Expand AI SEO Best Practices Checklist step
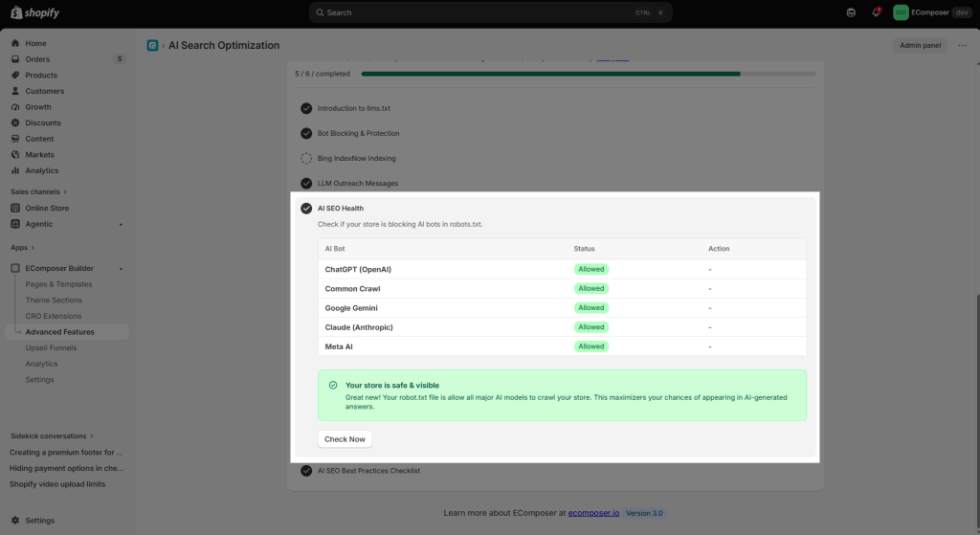The height and width of the screenshot is (535, 980). 368,471
